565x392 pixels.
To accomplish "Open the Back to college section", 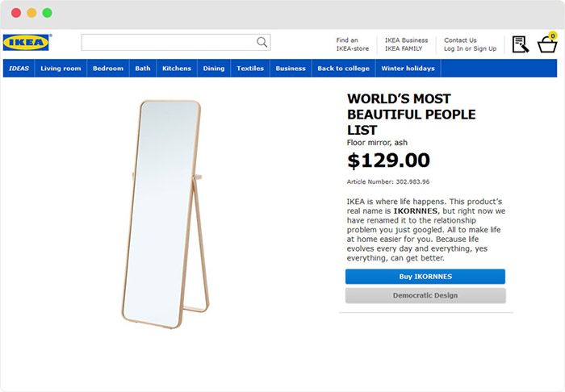I will (343, 69).
